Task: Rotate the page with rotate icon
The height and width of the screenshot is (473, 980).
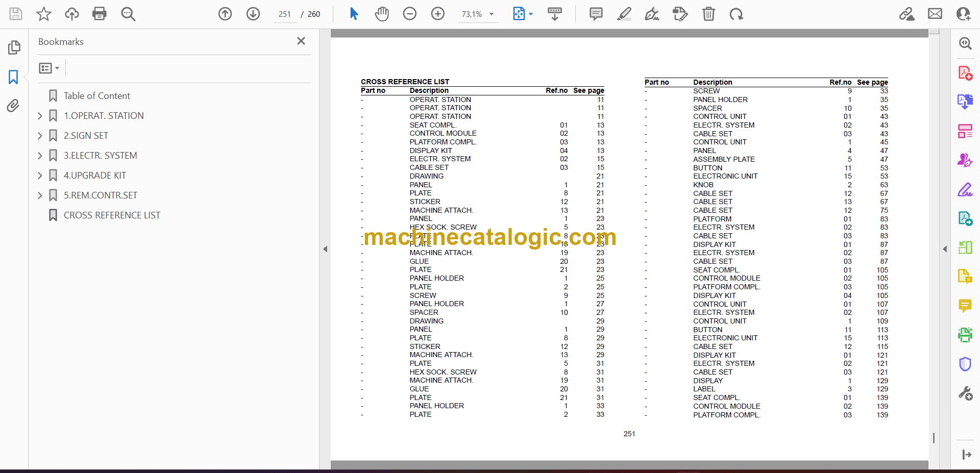Action: (x=736, y=14)
